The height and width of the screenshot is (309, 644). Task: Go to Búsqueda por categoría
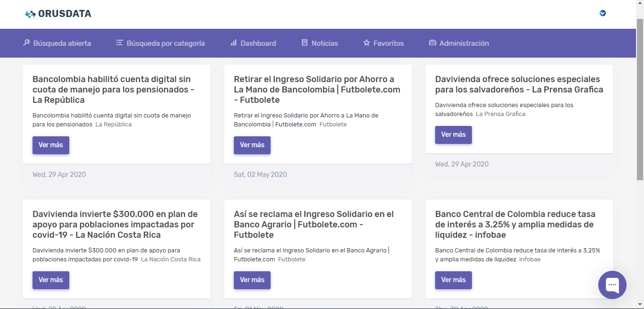coord(161,43)
